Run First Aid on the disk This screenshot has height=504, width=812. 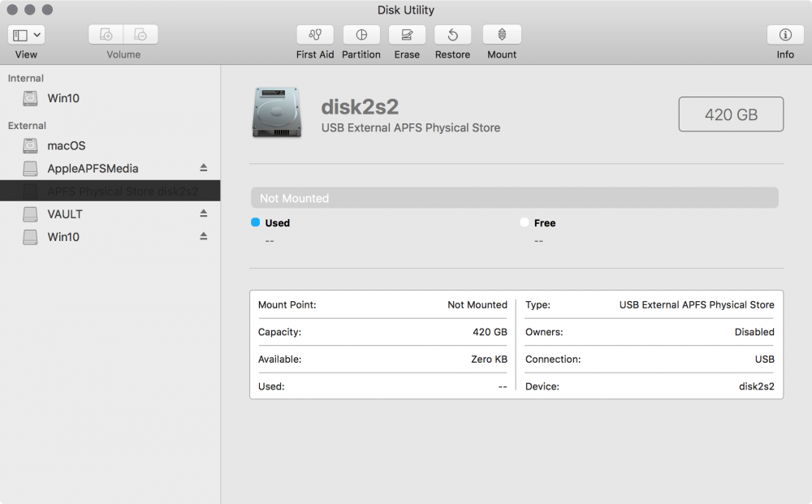tap(315, 35)
